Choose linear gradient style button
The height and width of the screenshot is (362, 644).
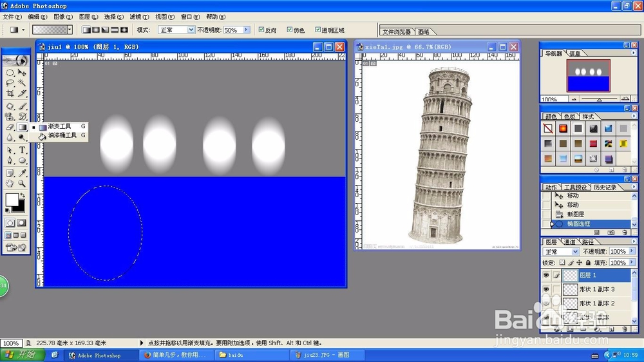click(x=86, y=30)
